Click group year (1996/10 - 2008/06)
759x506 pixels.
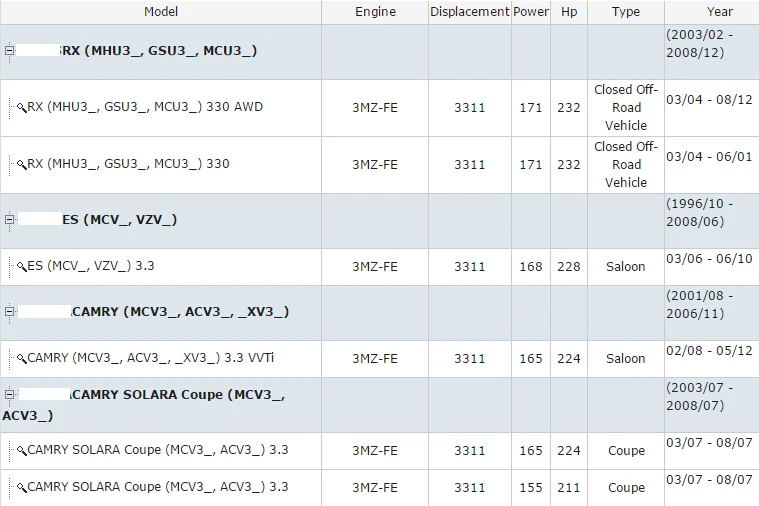tap(699, 213)
